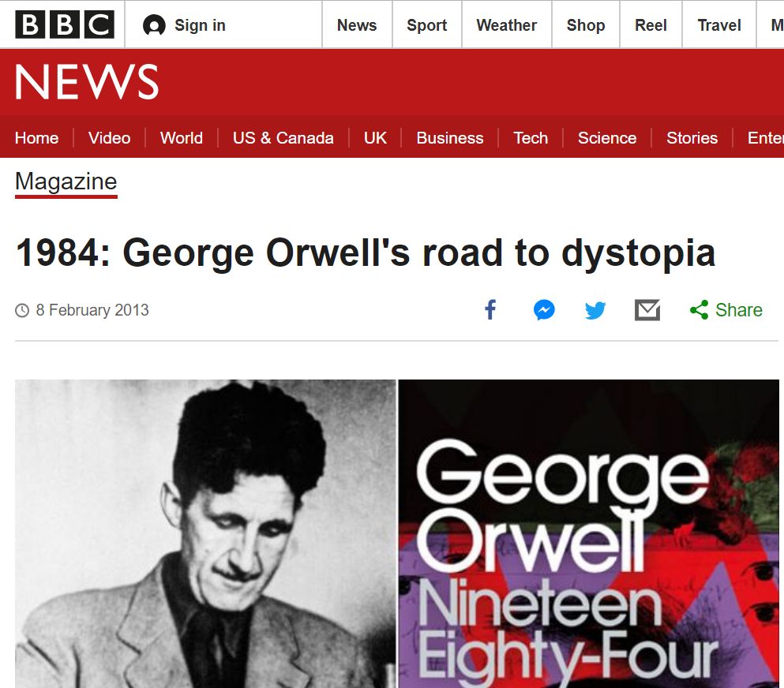
Task: Share via Messenger icon
Action: point(544,310)
